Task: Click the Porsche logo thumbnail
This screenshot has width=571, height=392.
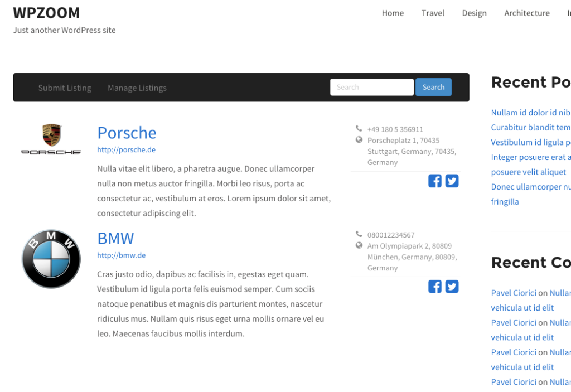Action: click(x=51, y=139)
